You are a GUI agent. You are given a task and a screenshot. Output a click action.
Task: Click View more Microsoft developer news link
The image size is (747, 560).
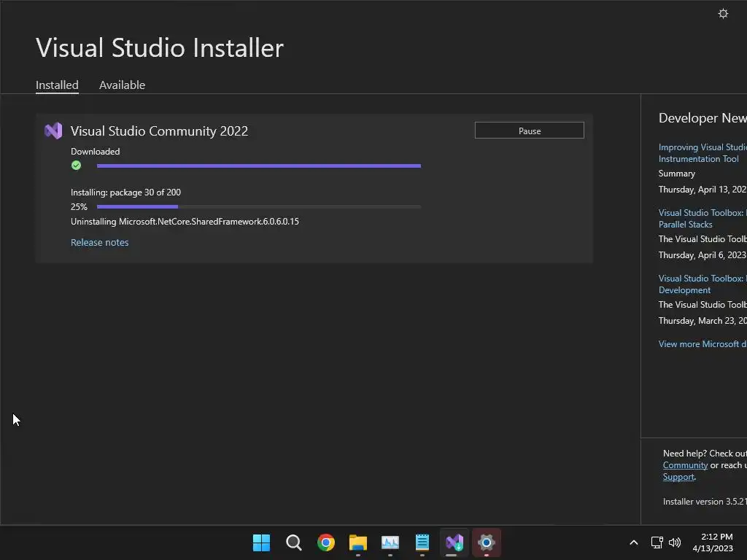(703, 344)
